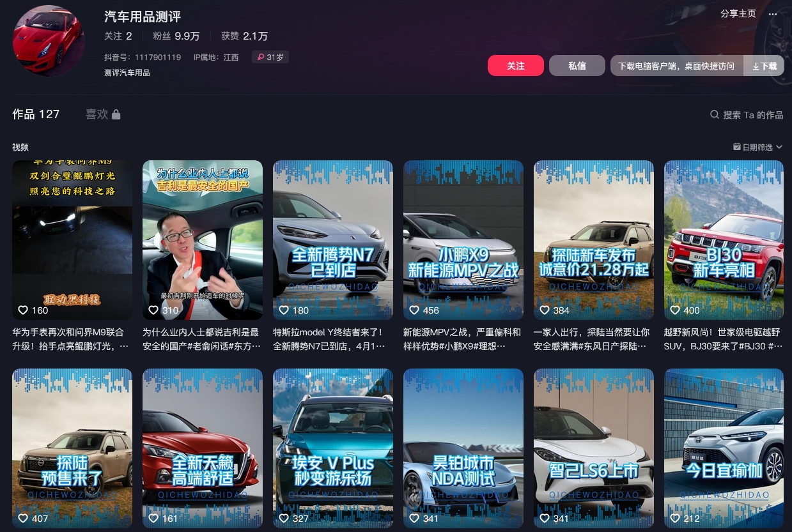Image resolution: width=792 pixels, height=532 pixels.
Task: Open the 吉利是最安全的国产 video thumbnail
Action: point(203,240)
